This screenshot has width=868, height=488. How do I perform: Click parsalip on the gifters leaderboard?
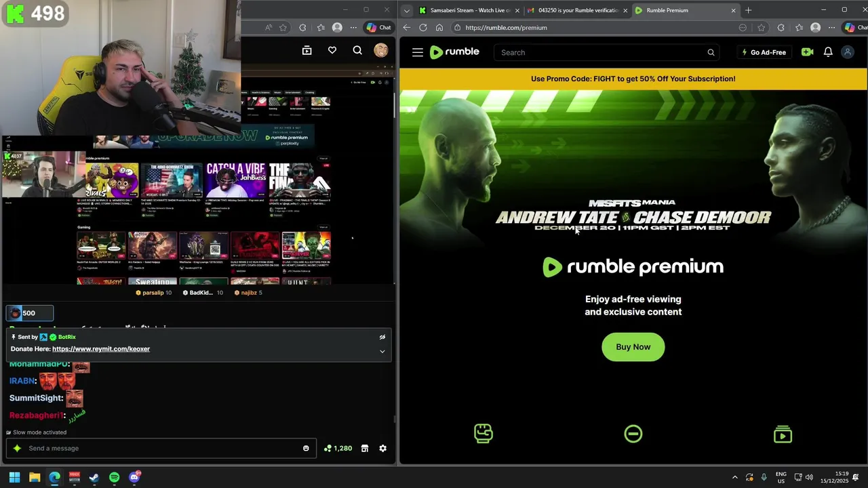[153, 293]
